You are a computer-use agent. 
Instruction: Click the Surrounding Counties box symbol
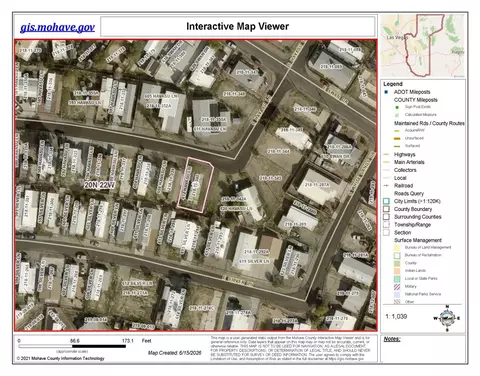pos(386,217)
